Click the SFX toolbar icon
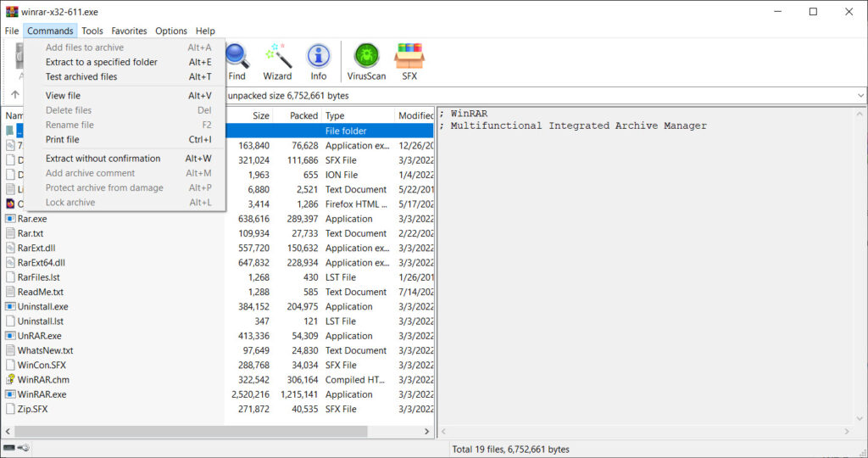Viewport: 868px width, 458px height. click(x=409, y=61)
